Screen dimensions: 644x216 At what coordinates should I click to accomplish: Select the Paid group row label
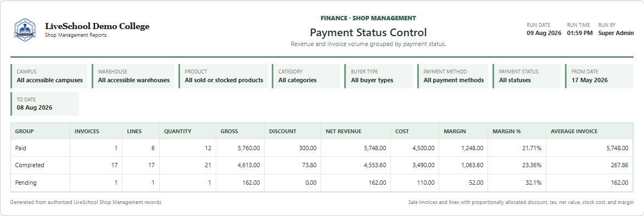(x=20, y=148)
